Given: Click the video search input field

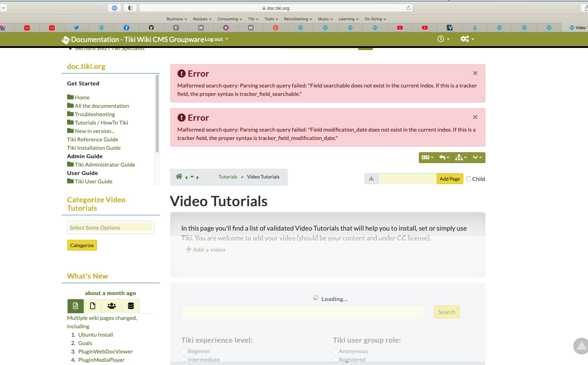Looking at the screenshot, I should click(302, 312).
